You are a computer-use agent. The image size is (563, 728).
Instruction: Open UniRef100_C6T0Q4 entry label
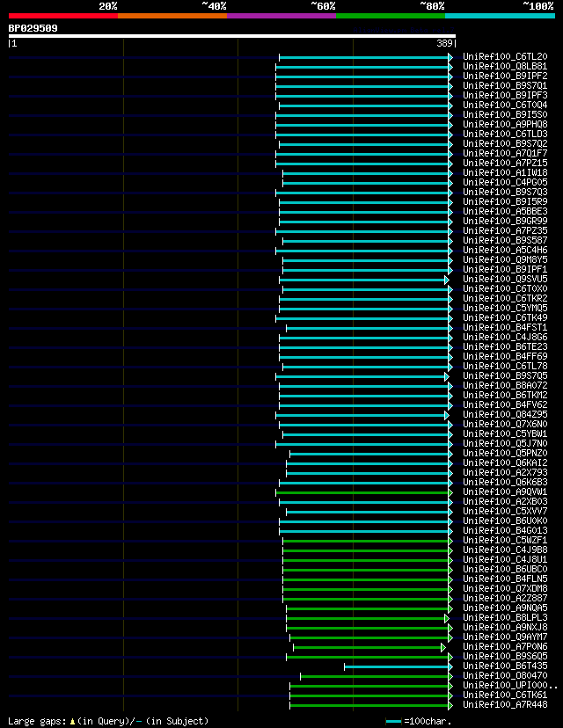(x=505, y=105)
